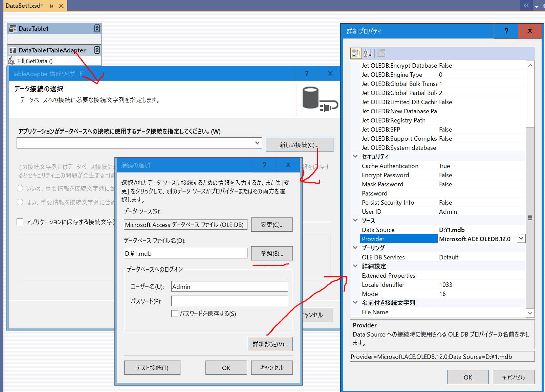Click the DataTable1 table icon

coord(13,28)
